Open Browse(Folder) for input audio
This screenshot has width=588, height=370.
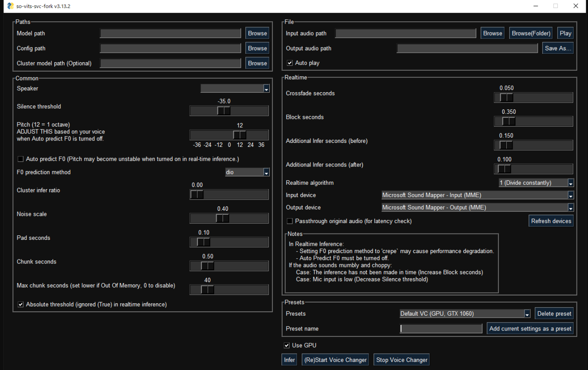tap(531, 33)
